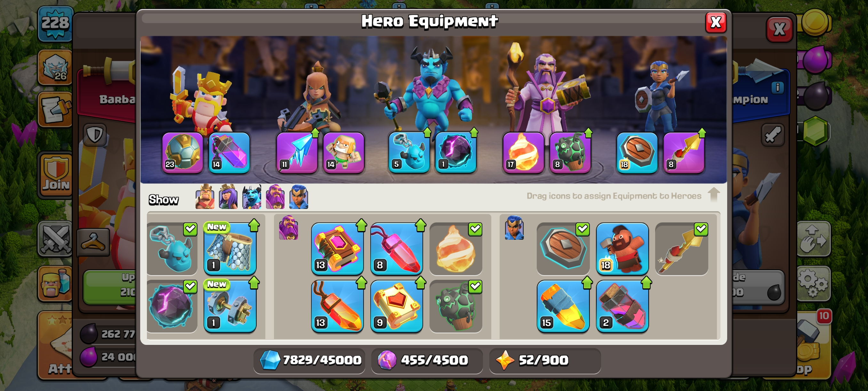
Task: Toggle the equipped Fireball checkmark tile
Action: point(455,249)
